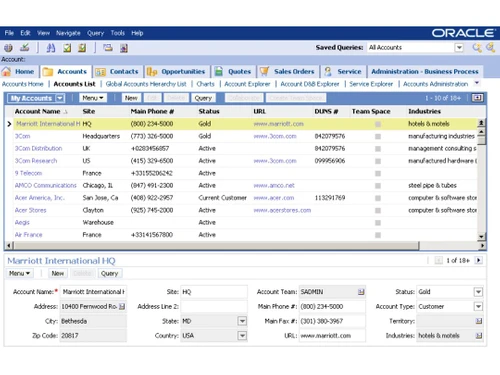Switch to the Administration - Business Process tab

tap(425, 71)
